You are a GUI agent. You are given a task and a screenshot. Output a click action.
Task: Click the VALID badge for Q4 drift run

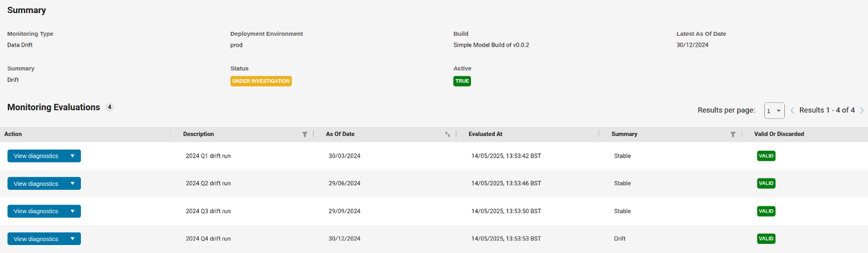point(766,239)
